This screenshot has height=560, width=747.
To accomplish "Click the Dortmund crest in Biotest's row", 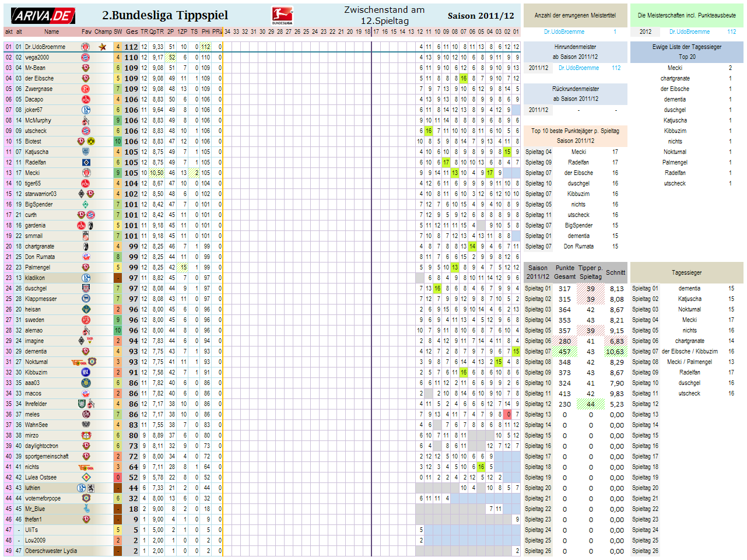I will [90, 141].
